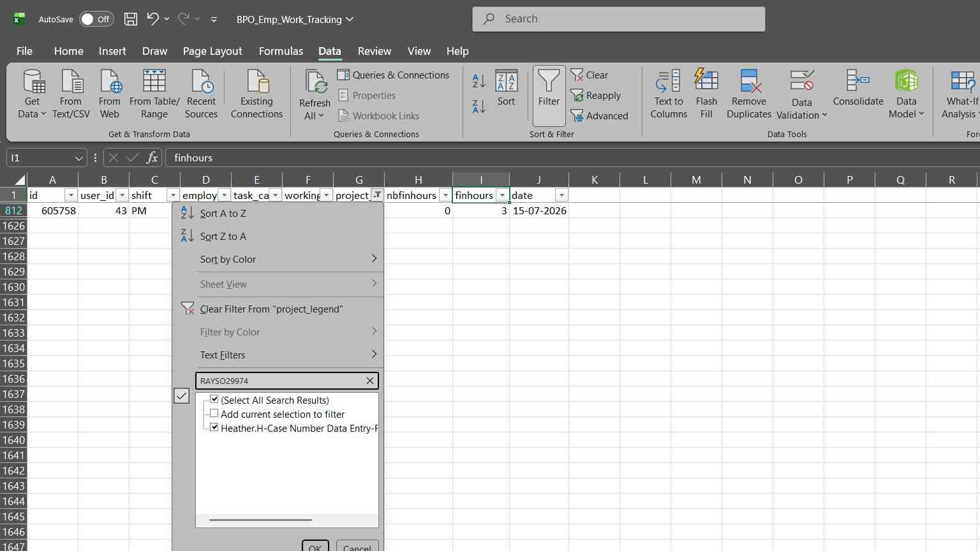Toggle the AutoSave switch
This screenshot has width=980, height=551.
96,19
